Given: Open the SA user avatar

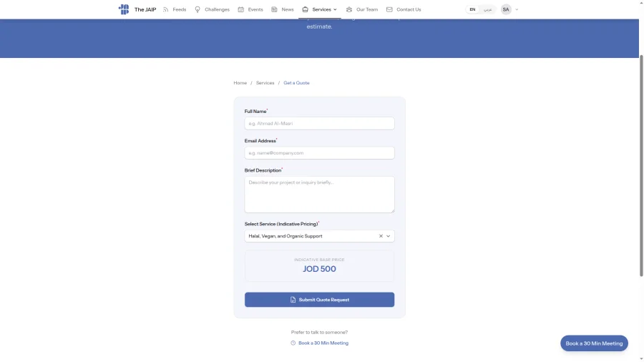Looking at the screenshot, I should pyautogui.click(x=506, y=9).
